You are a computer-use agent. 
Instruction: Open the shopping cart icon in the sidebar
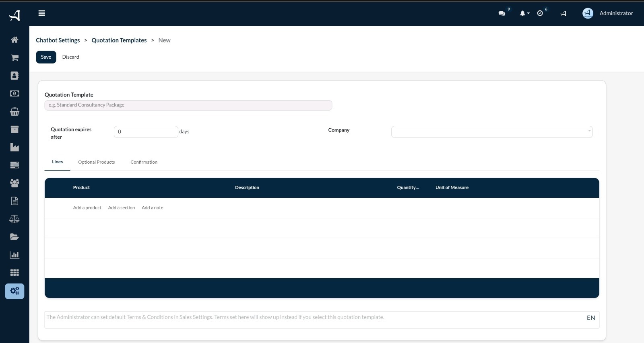pyautogui.click(x=14, y=58)
